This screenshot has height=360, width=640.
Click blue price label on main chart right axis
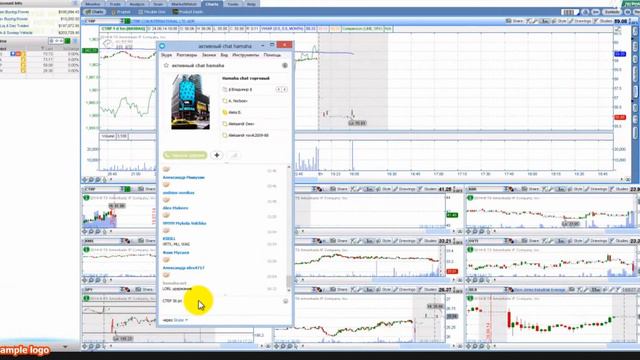point(620,54)
